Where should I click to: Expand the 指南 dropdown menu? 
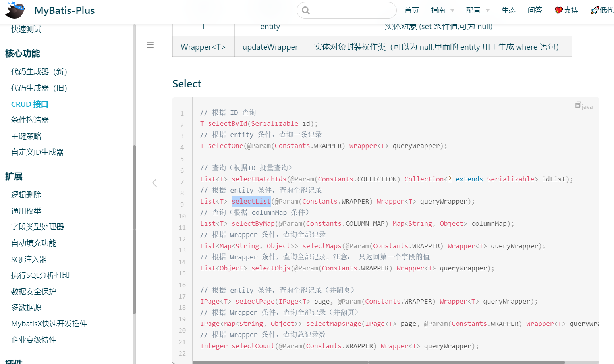(442, 10)
